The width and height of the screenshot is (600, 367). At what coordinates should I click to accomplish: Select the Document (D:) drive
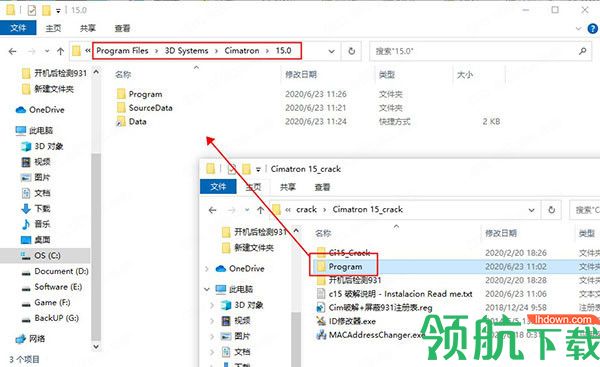[55, 271]
